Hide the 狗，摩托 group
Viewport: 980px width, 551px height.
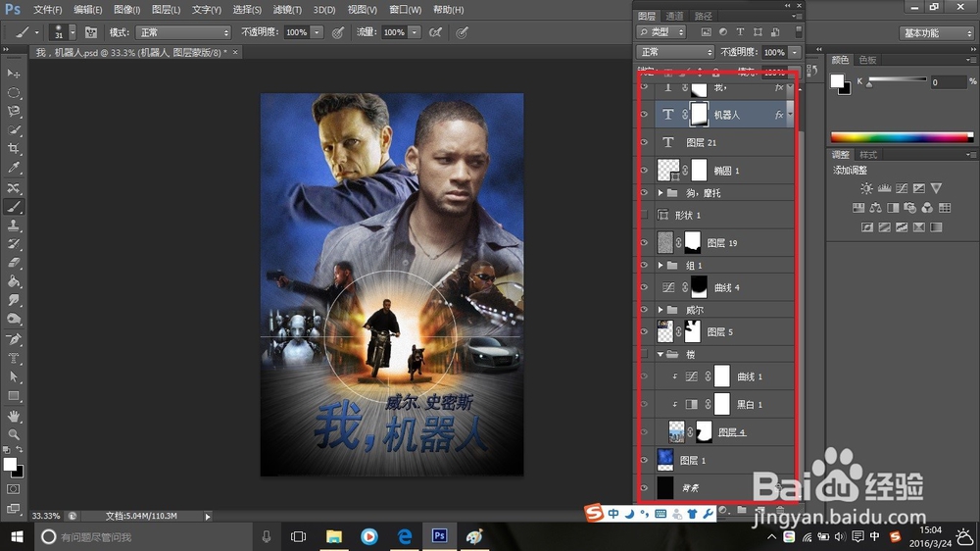pos(645,192)
